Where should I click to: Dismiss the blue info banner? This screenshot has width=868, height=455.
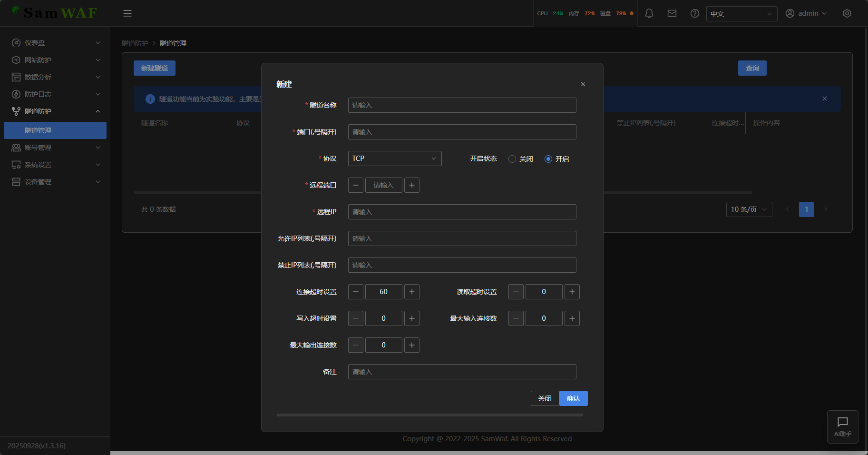click(x=824, y=99)
